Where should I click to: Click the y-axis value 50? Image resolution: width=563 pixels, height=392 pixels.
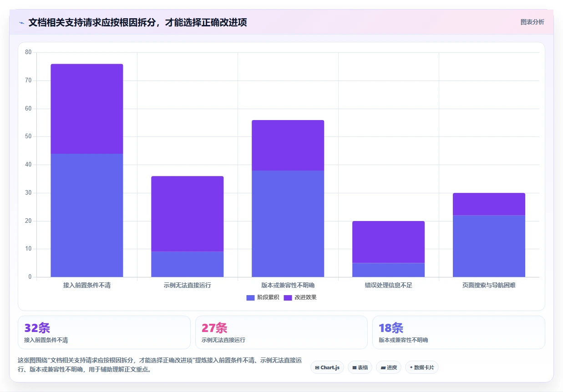28,136
